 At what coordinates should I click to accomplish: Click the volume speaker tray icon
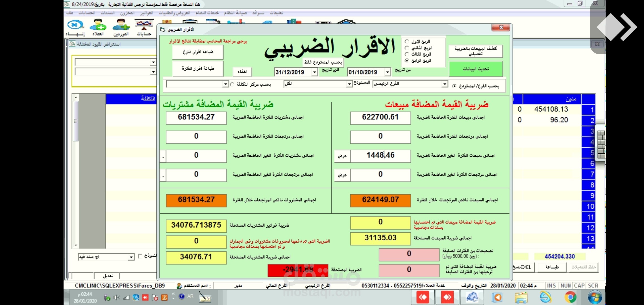(x=116, y=297)
